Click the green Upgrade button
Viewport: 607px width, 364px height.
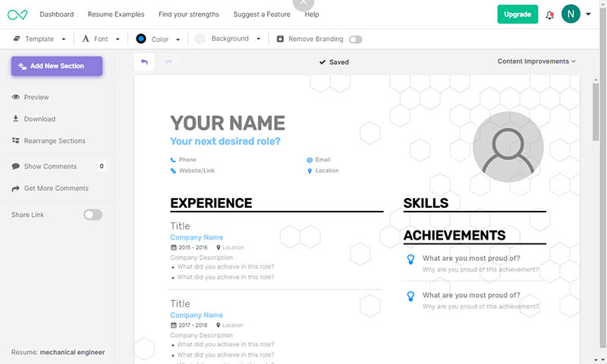tap(517, 14)
